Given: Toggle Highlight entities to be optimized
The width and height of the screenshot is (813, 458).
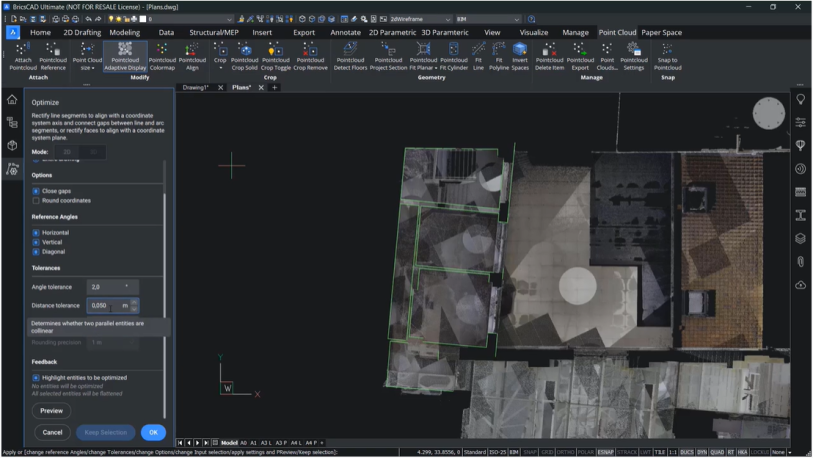Looking at the screenshot, I should pyautogui.click(x=37, y=378).
